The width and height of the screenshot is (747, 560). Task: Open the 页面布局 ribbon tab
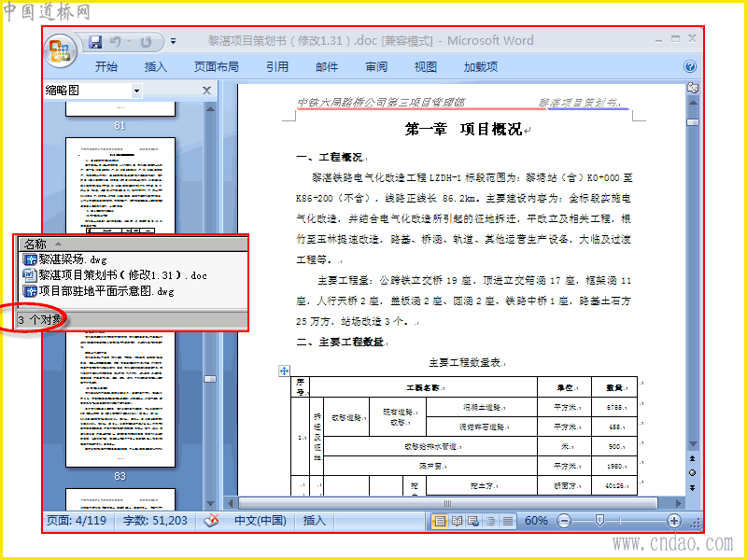click(217, 66)
